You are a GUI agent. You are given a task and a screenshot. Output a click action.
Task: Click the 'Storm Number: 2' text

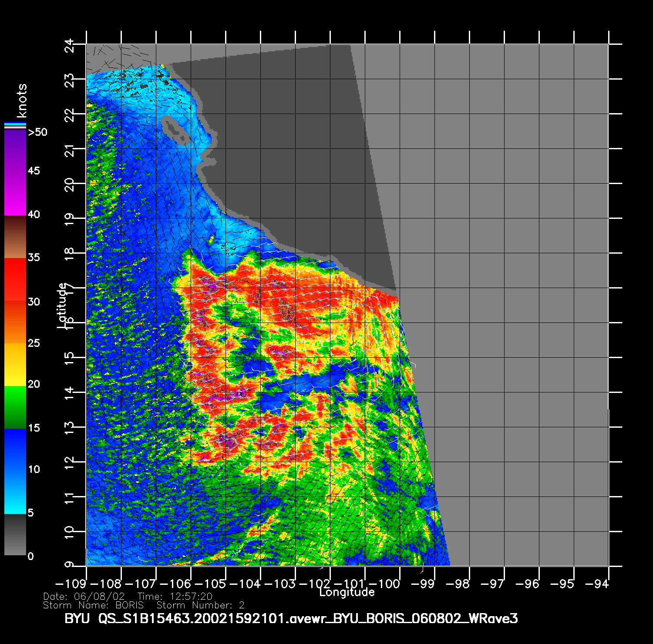[200, 605]
